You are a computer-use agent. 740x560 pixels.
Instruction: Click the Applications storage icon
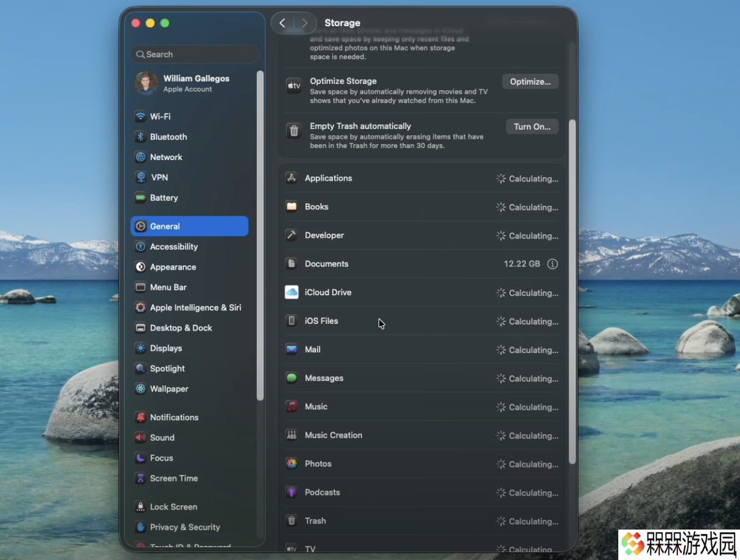tap(291, 178)
